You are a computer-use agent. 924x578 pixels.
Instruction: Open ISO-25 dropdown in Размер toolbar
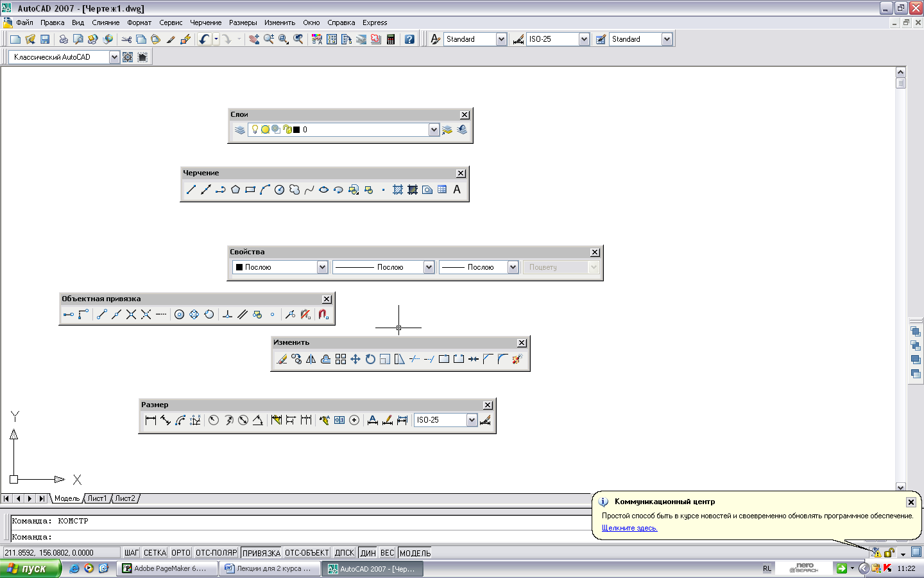pos(472,420)
